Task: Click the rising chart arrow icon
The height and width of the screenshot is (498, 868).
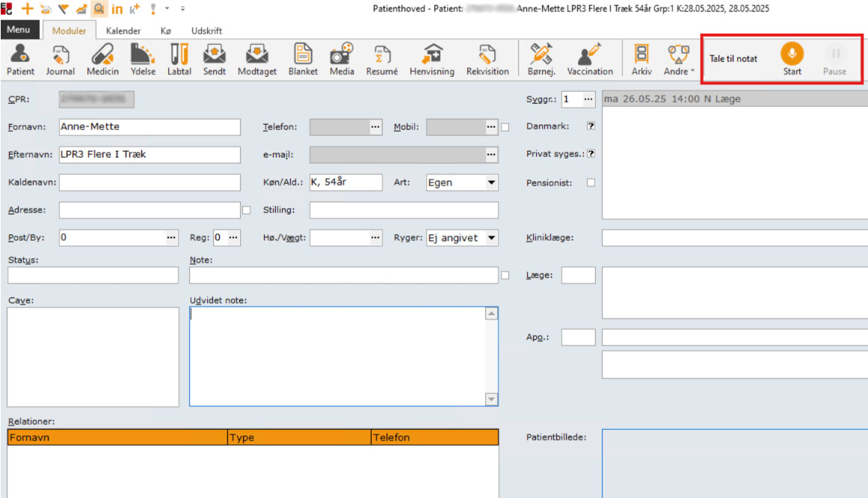Action: (x=81, y=9)
